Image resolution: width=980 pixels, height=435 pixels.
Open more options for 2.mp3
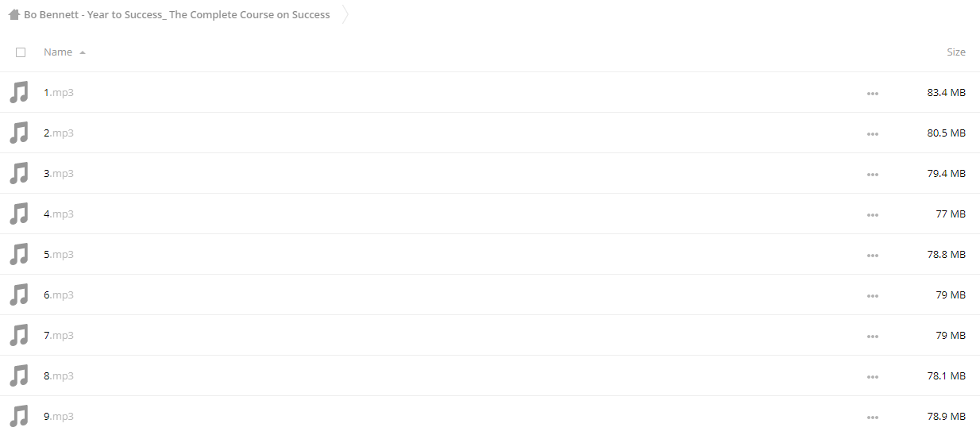pos(873,134)
